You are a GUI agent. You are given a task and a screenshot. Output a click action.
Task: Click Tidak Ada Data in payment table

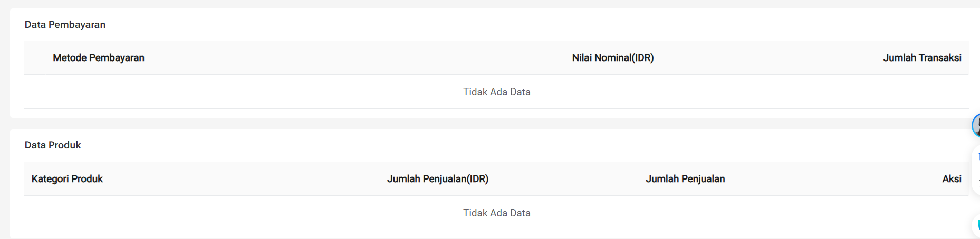[x=497, y=92]
